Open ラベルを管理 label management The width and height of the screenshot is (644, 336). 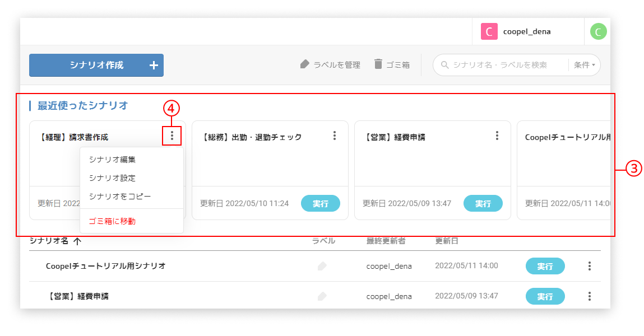330,65
